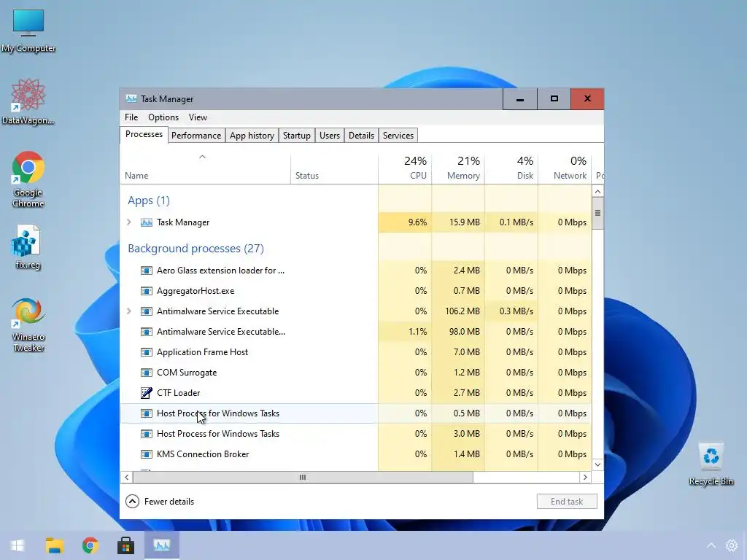Open Winaero Tweaker desktop shortcut

coord(28,324)
